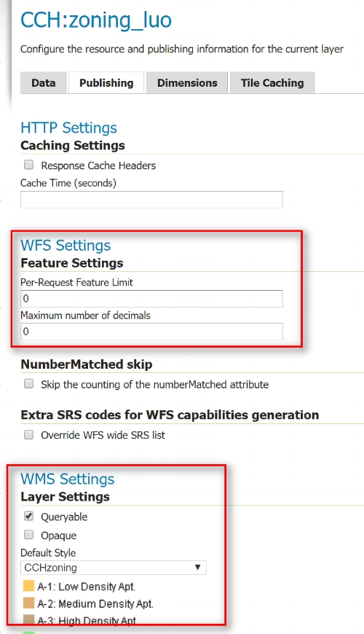Open the Default Style CCHzoning dropdown
The image size is (364, 634).
113,568
